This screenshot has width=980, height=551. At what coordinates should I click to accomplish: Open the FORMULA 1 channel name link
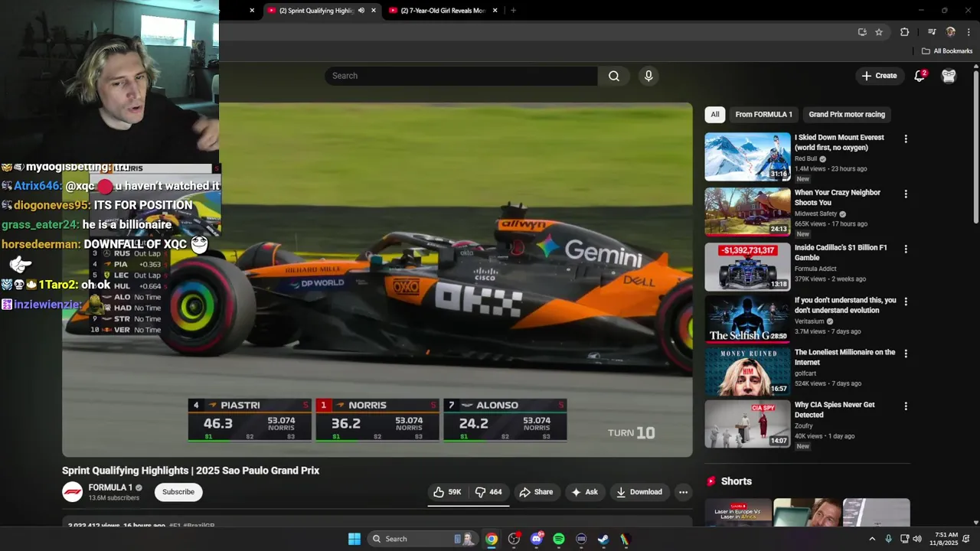[110, 487]
